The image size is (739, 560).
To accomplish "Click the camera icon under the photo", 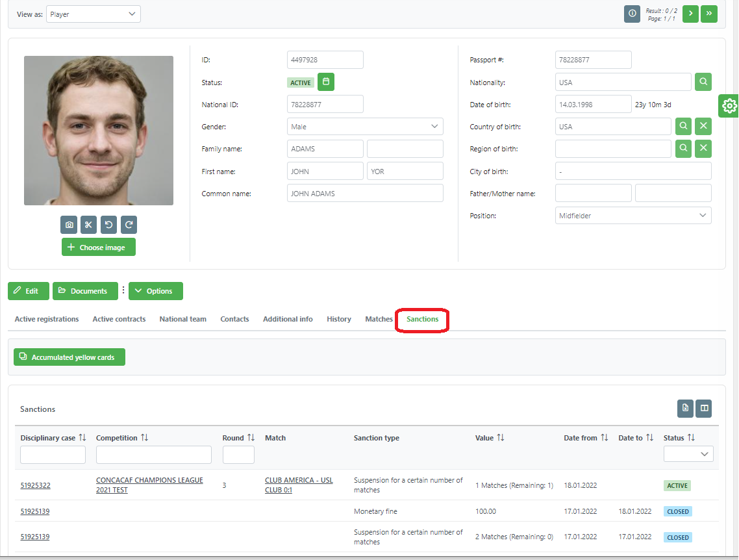I will click(x=69, y=225).
